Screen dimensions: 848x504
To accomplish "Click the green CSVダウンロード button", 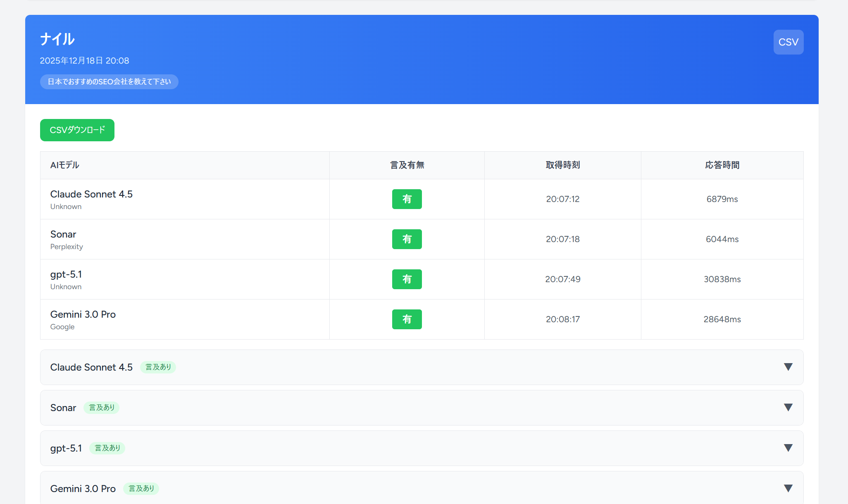I will (x=77, y=130).
